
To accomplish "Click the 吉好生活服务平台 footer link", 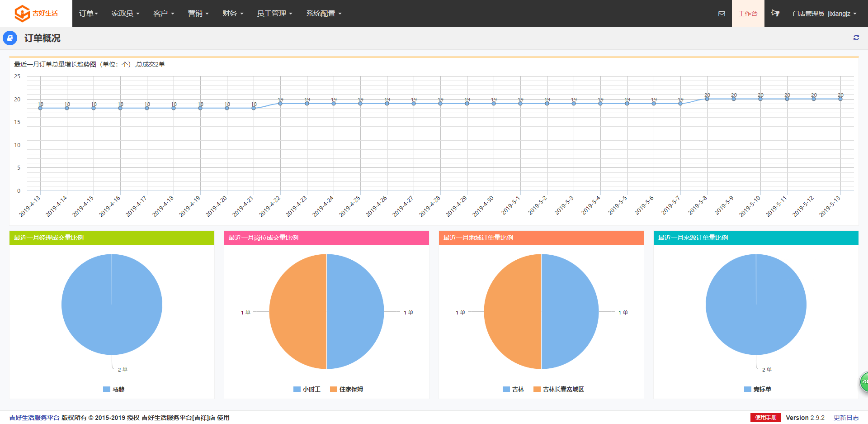I will (x=34, y=418).
